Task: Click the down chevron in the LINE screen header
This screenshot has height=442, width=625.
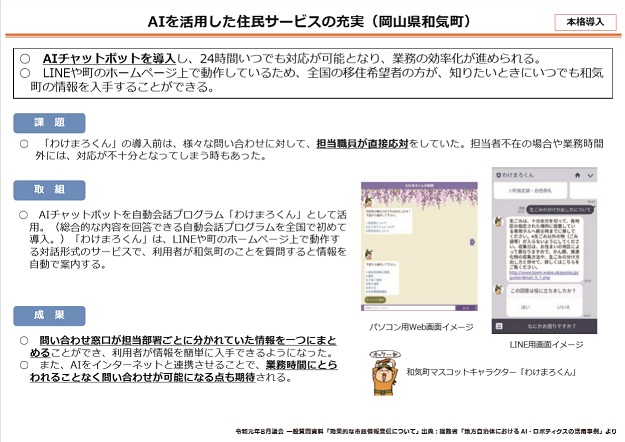Action: click(590, 175)
